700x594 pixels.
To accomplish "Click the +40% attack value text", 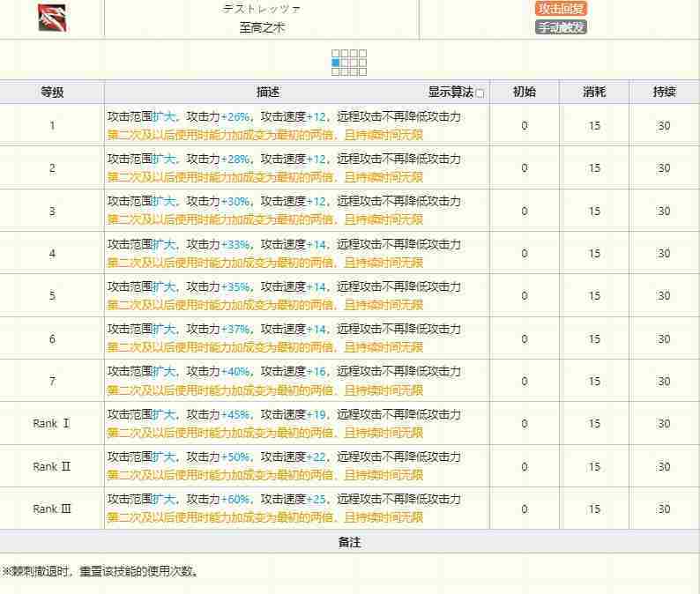I will [x=235, y=371].
